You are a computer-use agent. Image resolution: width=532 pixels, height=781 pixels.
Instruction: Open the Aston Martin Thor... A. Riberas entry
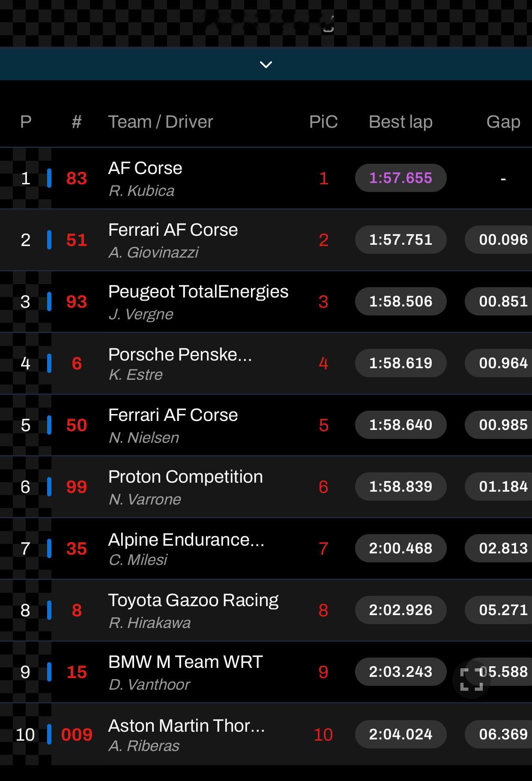pyautogui.click(x=266, y=734)
